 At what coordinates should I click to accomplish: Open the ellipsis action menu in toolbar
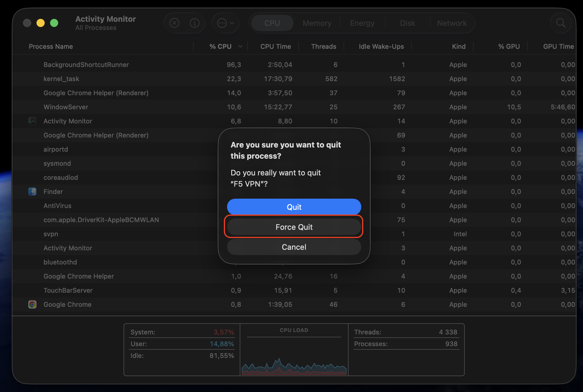(225, 23)
